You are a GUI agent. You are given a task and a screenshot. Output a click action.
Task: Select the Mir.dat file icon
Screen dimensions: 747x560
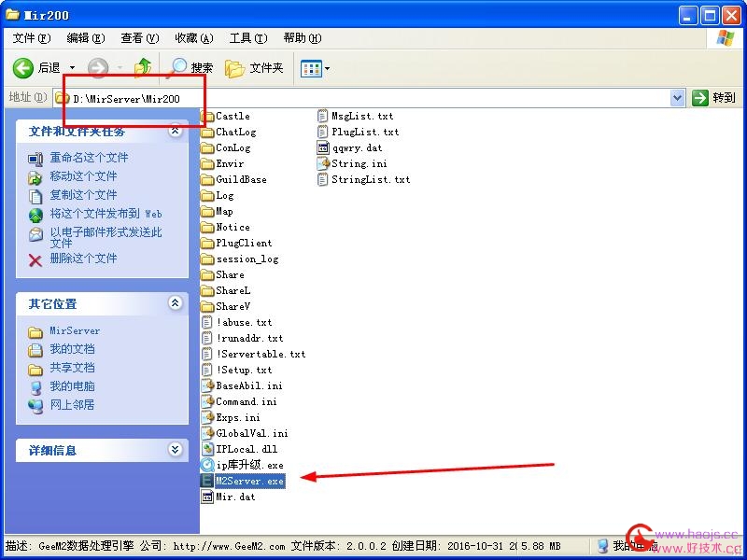click(x=207, y=497)
